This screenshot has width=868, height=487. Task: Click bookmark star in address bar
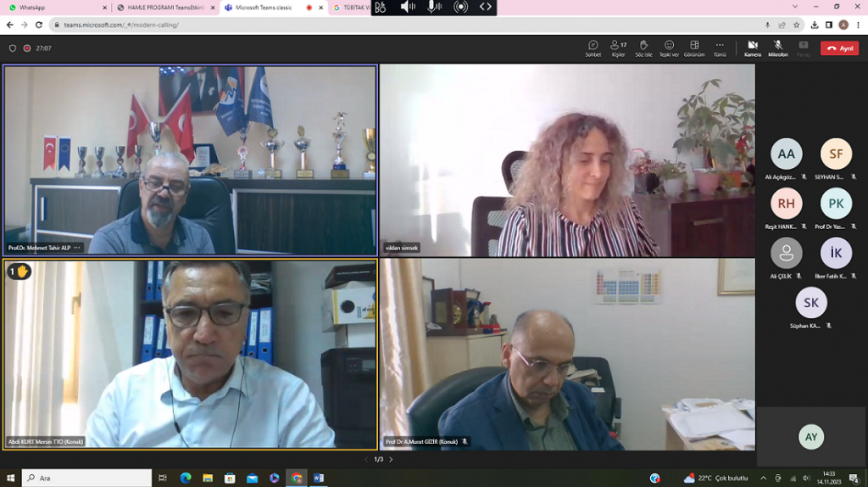pos(796,25)
